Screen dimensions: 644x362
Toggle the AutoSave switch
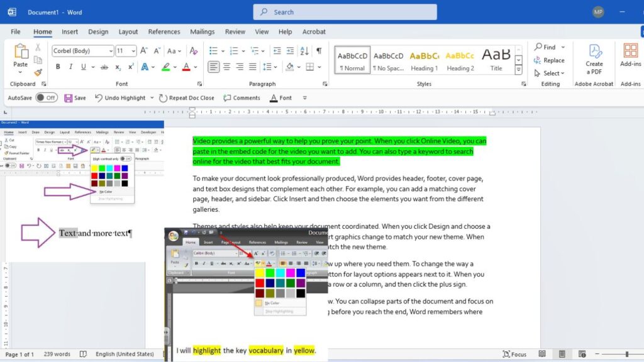47,97
